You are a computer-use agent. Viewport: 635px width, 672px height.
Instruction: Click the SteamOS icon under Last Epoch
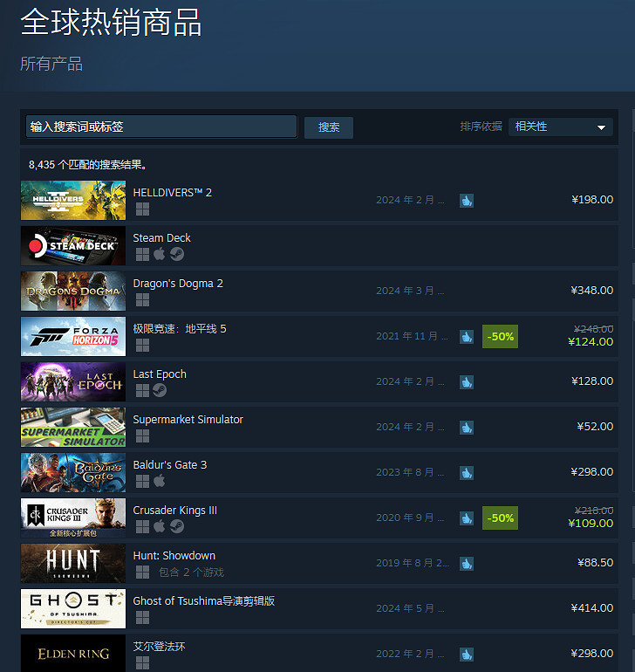click(x=160, y=390)
